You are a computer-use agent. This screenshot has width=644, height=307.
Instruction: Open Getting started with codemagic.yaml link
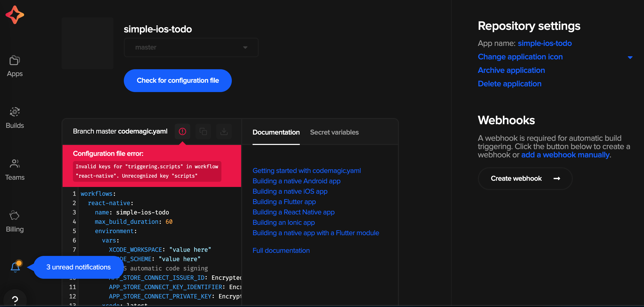[x=307, y=171]
